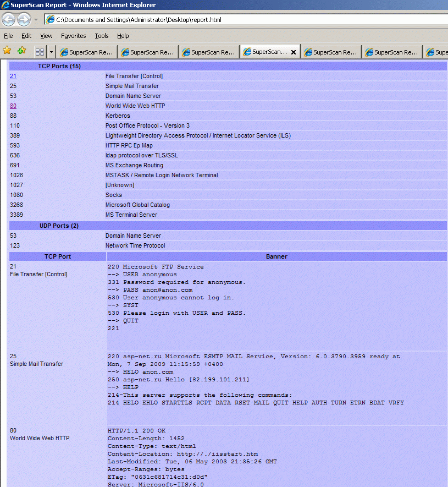This screenshot has height=487, width=448.
Task: Follow the port 21 hyperlink
Action: click(13, 76)
